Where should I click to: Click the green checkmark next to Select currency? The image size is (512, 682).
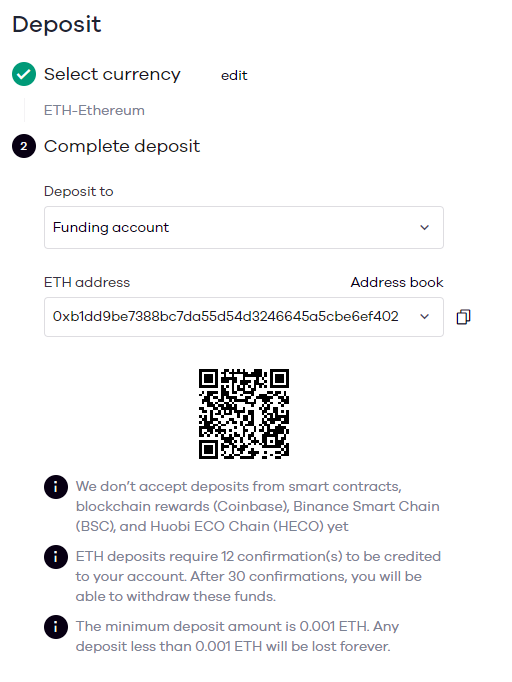[x=24, y=74]
